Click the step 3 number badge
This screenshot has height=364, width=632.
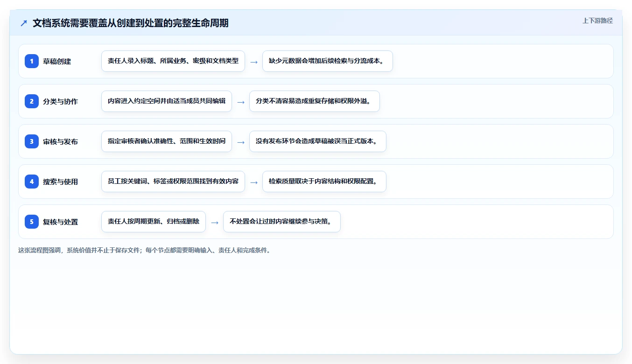point(32,141)
